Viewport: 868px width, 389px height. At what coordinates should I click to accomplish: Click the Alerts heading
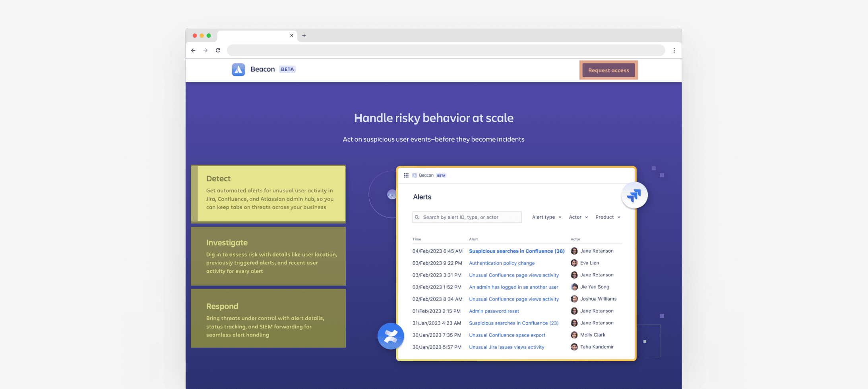422,197
